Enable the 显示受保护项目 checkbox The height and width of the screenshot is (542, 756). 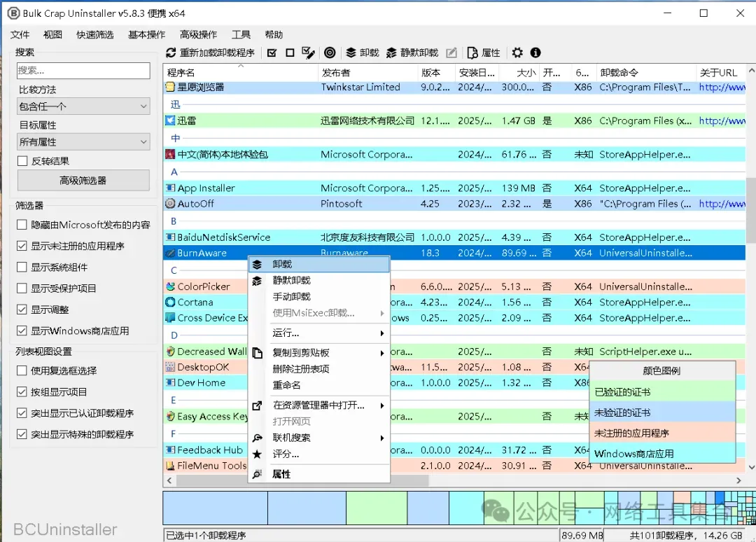pos(22,289)
